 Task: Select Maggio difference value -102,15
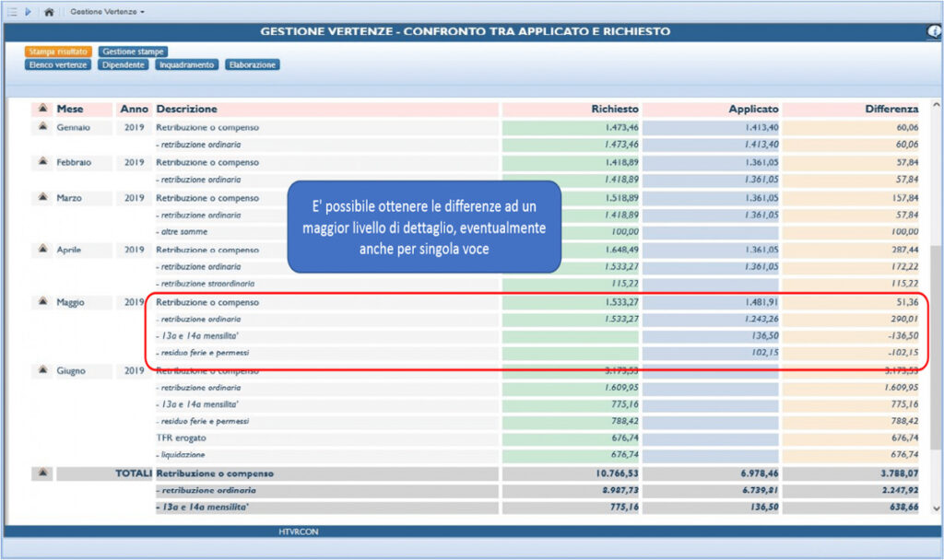coord(903,353)
